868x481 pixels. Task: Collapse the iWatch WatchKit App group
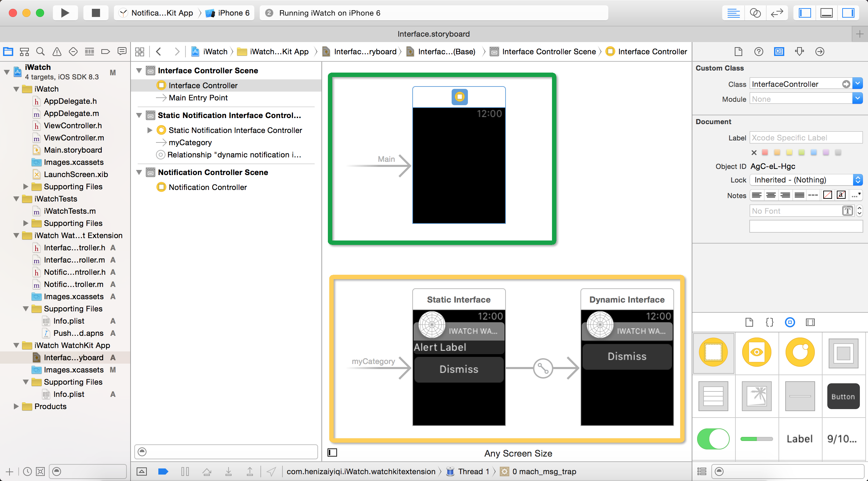16,345
